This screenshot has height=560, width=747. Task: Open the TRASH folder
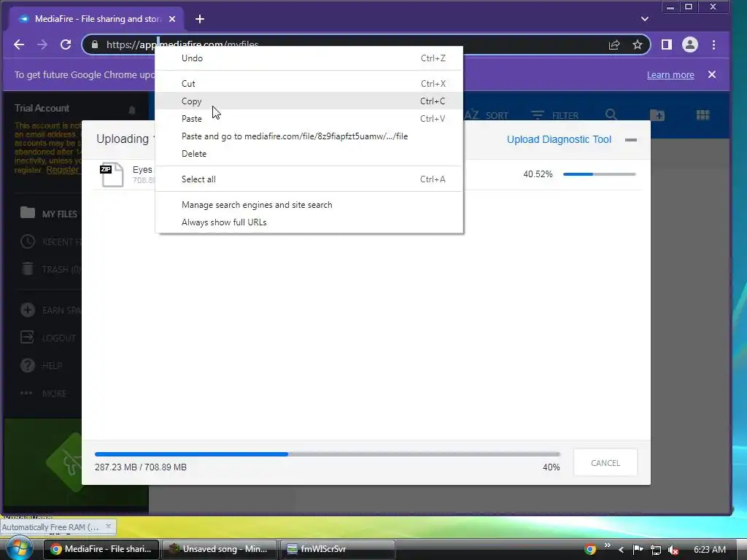point(50,269)
